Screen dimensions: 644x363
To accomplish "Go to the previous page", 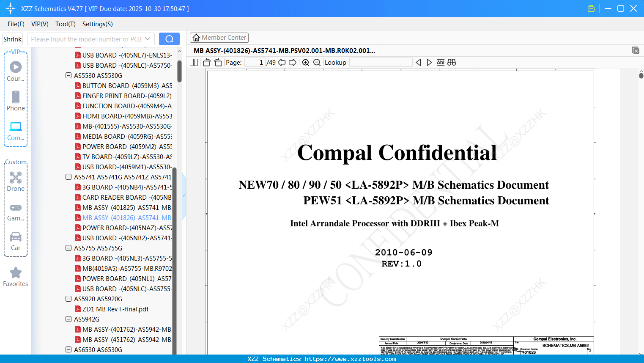I will [282, 63].
